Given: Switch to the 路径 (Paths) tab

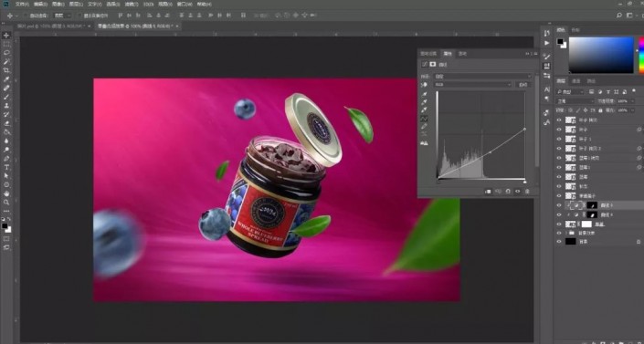Looking at the screenshot, I should coord(591,81).
